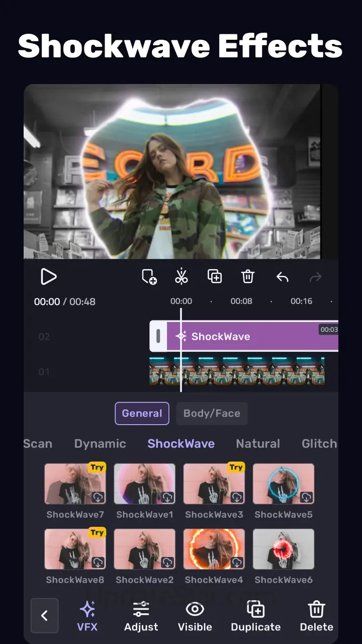362x644 pixels.
Task: Toggle the Visible eye option
Action: pyautogui.click(x=195, y=616)
